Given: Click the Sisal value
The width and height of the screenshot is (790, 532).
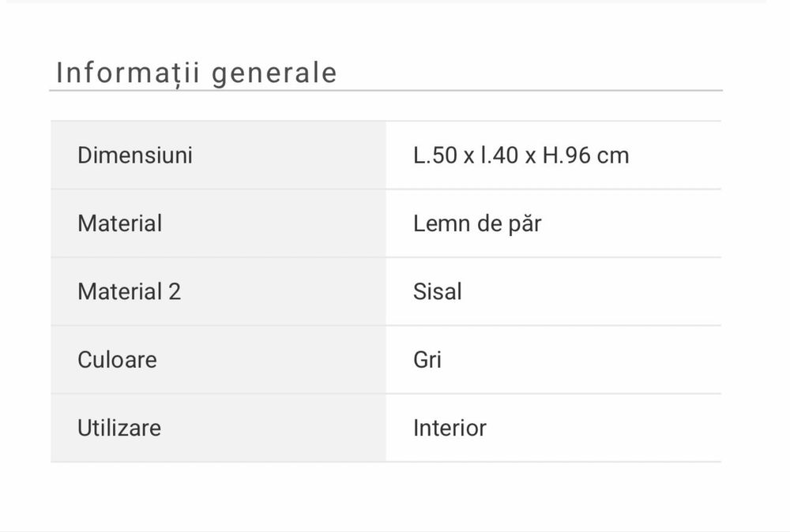Looking at the screenshot, I should pyautogui.click(x=437, y=291).
